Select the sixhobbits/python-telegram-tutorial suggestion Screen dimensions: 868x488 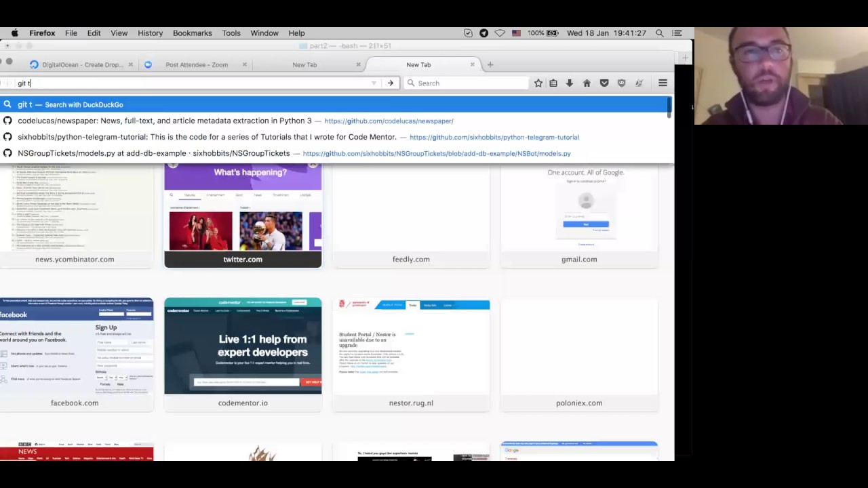click(x=334, y=137)
